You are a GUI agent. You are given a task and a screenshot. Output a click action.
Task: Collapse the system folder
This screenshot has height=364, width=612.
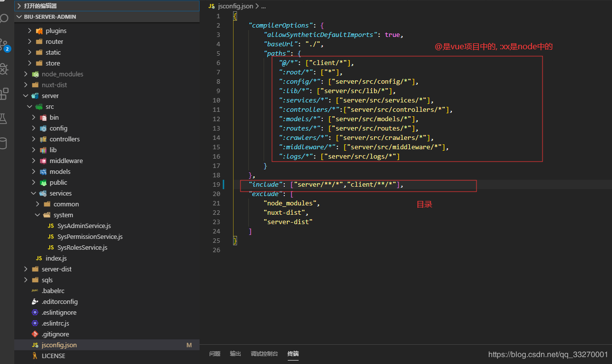coord(37,215)
